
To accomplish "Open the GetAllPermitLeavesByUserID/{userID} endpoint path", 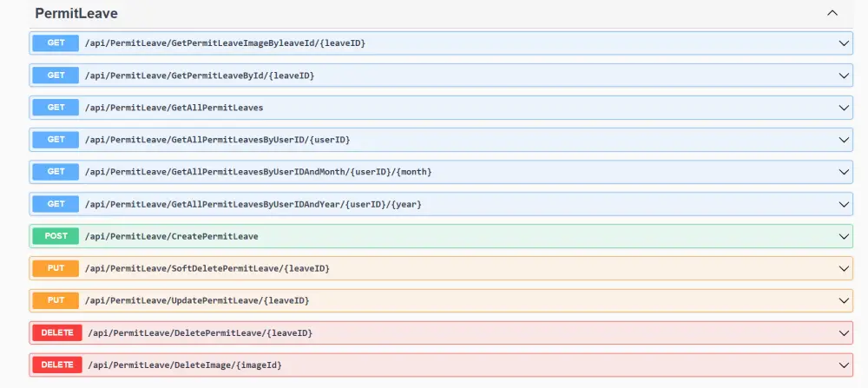I will tap(218, 140).
